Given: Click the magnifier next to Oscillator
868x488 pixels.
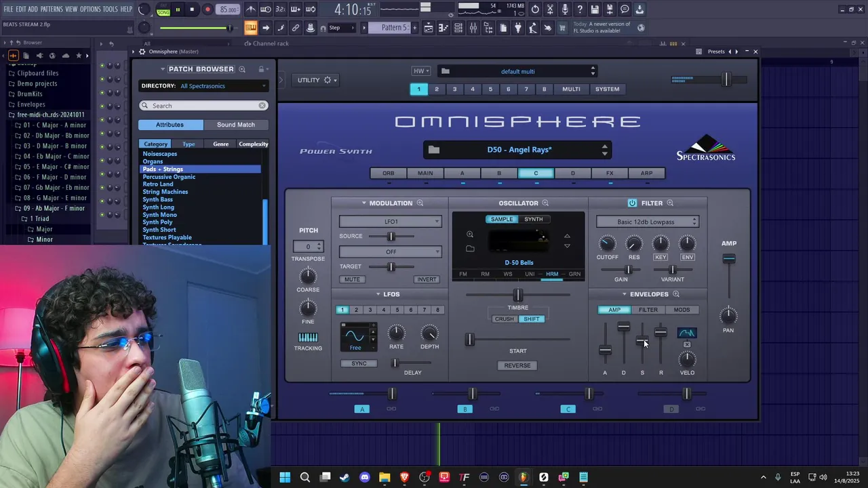Looking at the screenshot, I should click(x=545, y=203).
